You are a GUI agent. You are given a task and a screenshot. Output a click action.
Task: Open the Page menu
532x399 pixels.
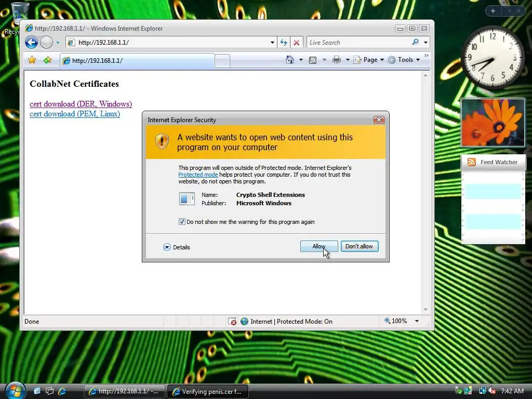369,60
